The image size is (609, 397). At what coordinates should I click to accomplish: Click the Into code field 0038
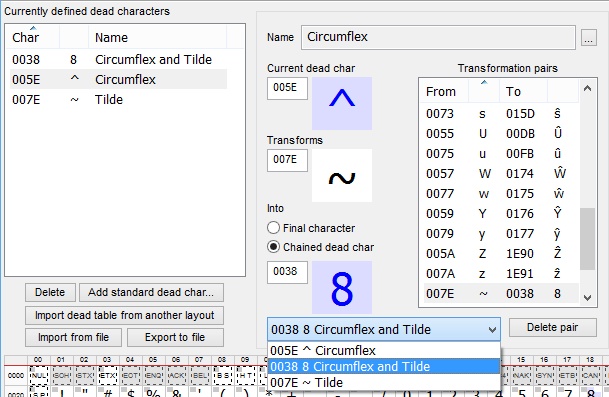click(x=287, y=272)
